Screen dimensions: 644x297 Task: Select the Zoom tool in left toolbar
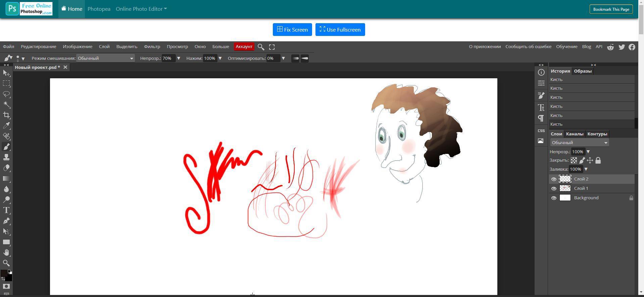6,263
